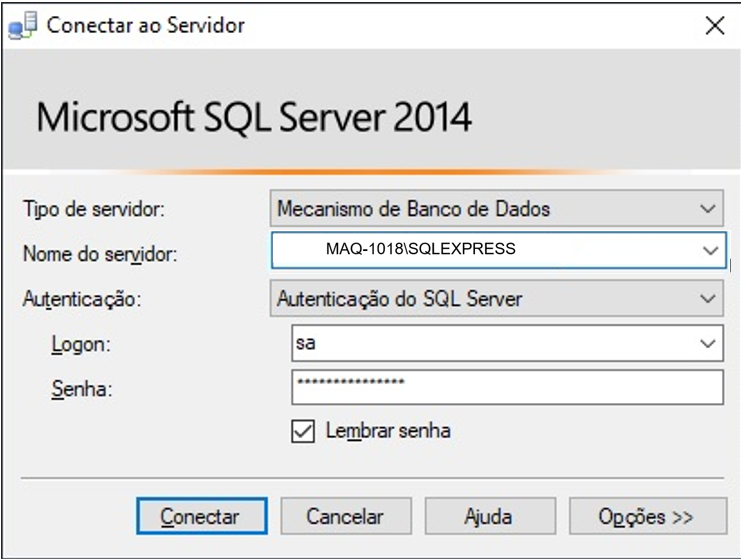Click into the Logon field containing sa
This screenshot has height=559, width=741.
tap(480, 343)
